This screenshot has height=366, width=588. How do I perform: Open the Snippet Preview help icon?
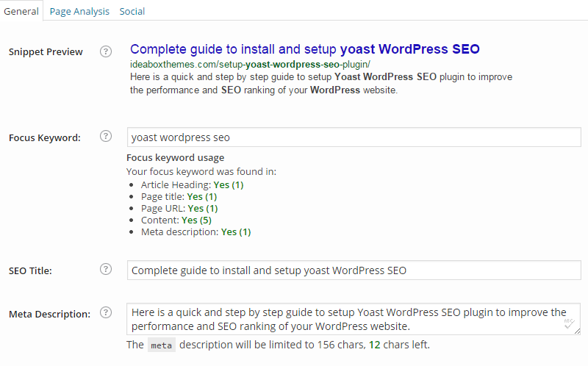(106, 51)
